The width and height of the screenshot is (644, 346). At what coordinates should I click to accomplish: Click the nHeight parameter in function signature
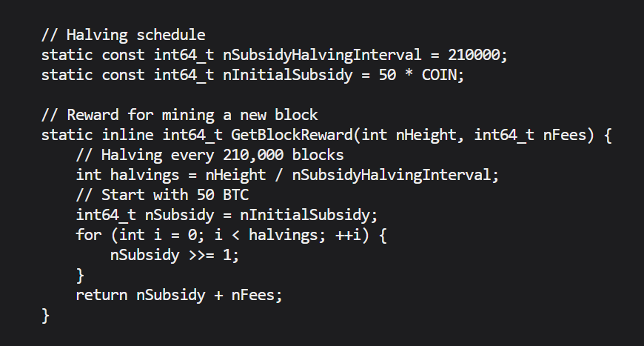point(426,135)
